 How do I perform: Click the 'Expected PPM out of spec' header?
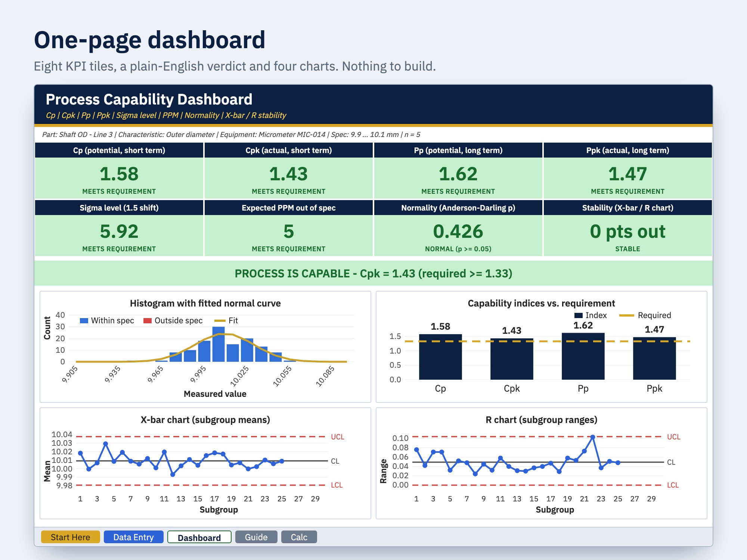[x=288, y=208]
